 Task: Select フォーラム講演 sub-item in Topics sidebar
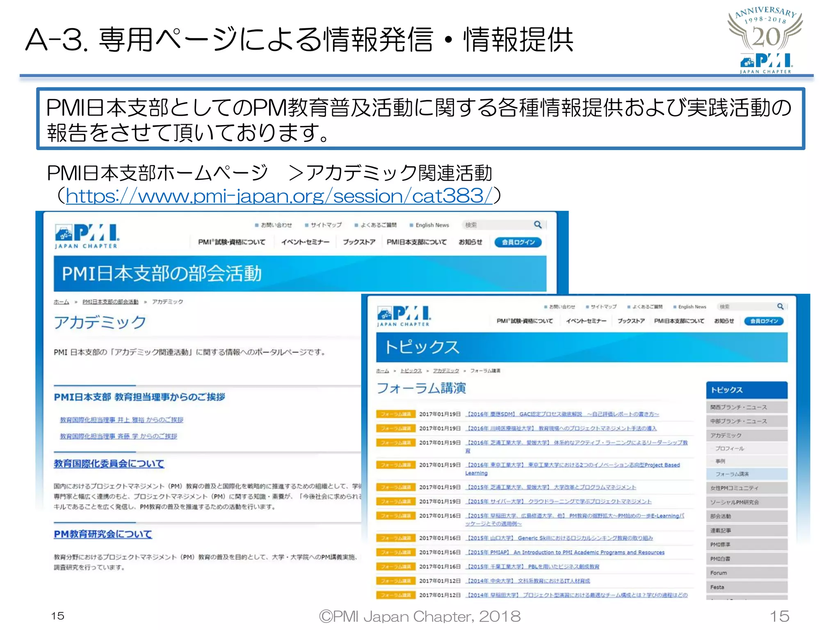click(x=746, y=474)
